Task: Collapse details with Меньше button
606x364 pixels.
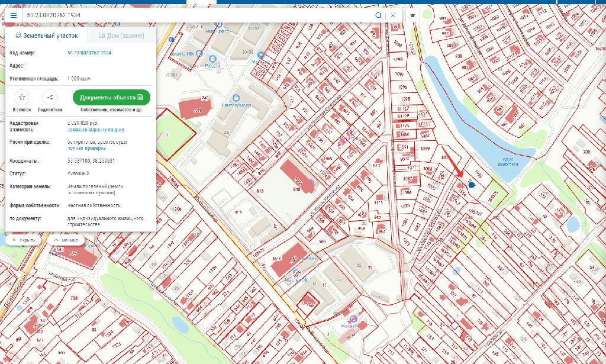Action: pyautogui.click(x=66, y=241)
